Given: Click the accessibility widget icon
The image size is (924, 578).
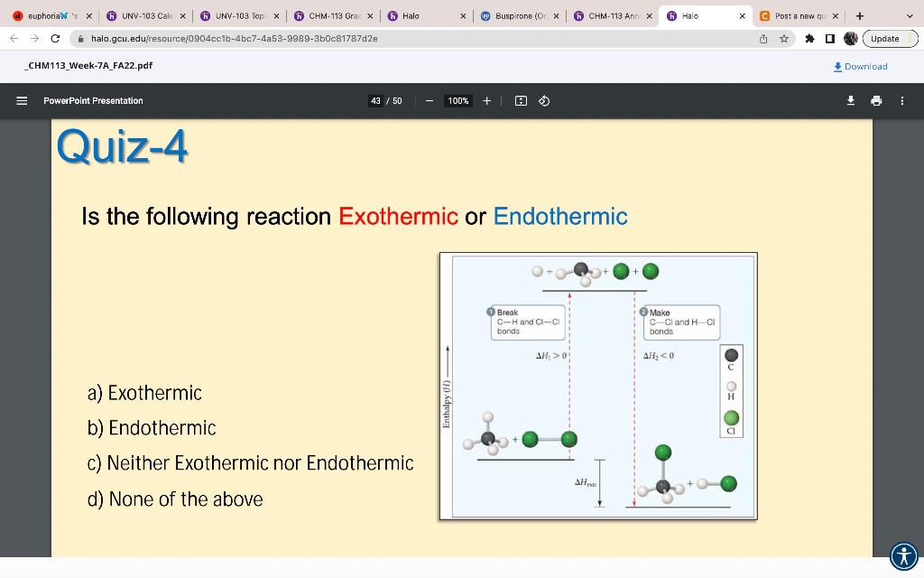Looking at the screenshot, I should (x=901, y=555).
